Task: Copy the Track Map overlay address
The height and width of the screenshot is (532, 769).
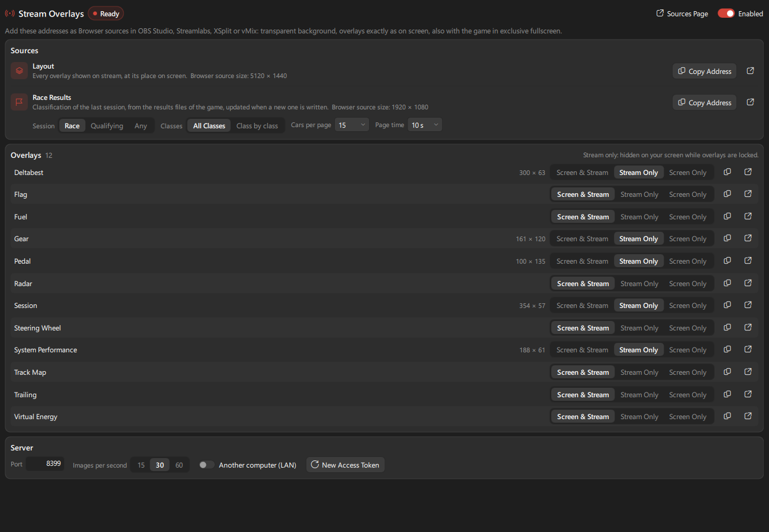Action: 728,372
